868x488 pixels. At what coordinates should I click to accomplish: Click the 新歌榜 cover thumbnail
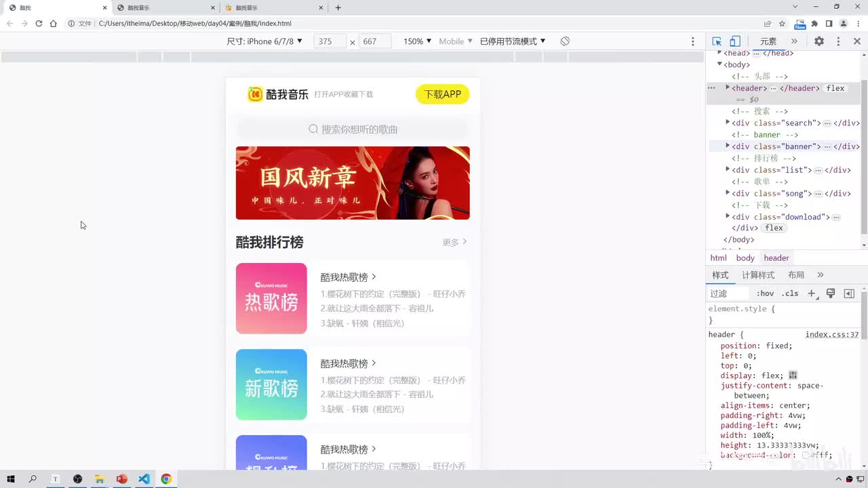[271, 384]
